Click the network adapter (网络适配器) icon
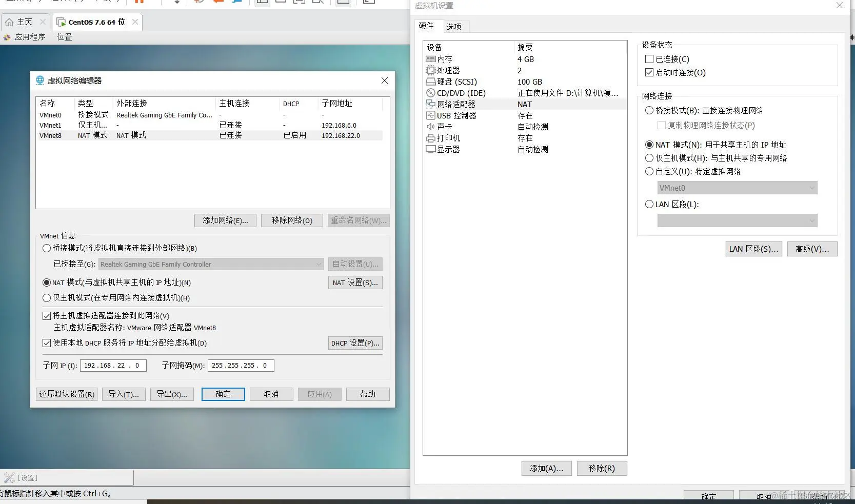The image size is (855, 504). (x=431, y=104)
